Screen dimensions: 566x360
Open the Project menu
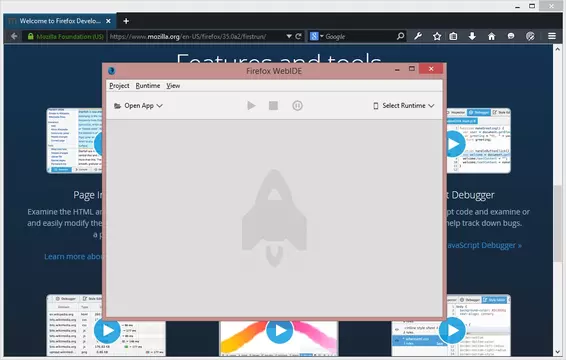(x=119, y=86)
